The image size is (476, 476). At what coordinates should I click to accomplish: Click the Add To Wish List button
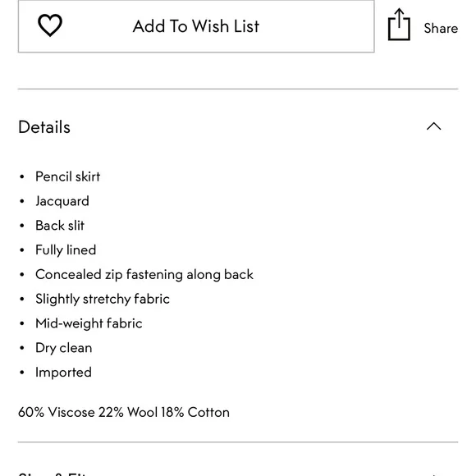pyautogui.click(x=196, y=26)
